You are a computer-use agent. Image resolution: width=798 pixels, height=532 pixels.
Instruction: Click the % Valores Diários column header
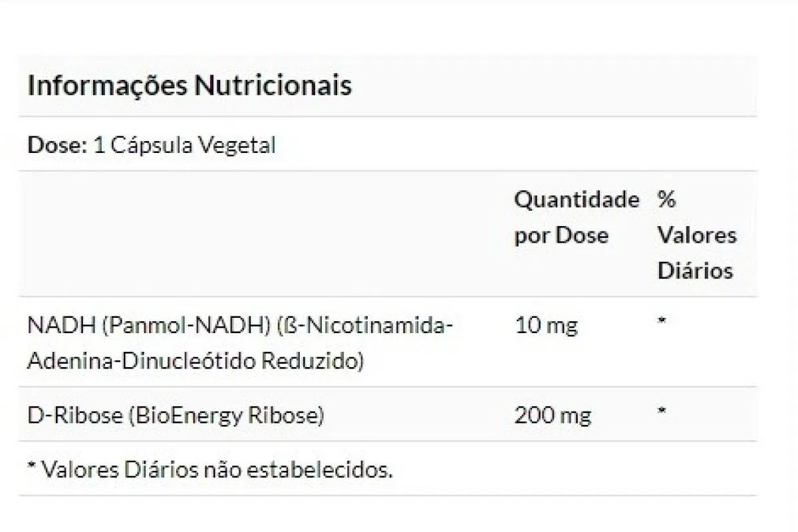pos(697,235)
